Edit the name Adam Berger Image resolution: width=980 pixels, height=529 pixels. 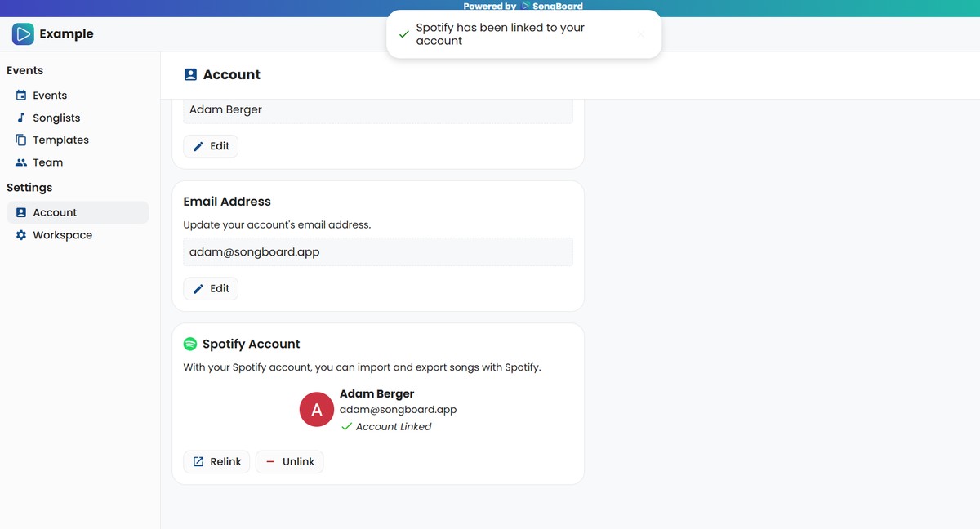[x=211, y=146]
